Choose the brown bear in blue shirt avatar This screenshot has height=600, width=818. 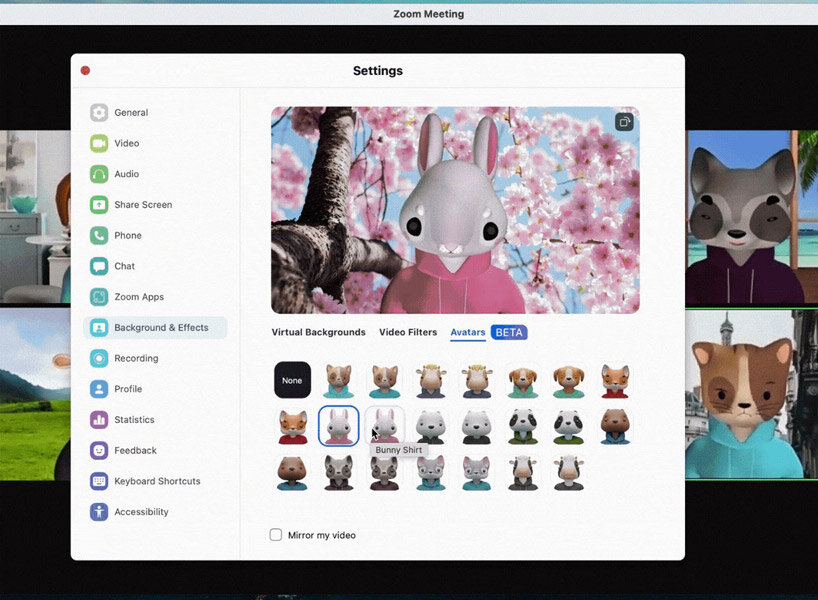292,473
